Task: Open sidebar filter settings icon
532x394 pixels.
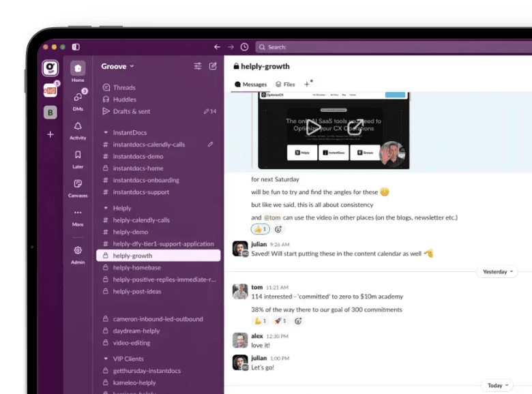Action: (198, 66)
